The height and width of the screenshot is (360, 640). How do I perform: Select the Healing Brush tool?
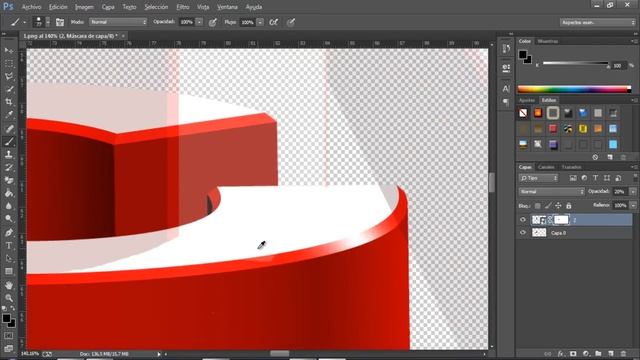coord(9,129)
